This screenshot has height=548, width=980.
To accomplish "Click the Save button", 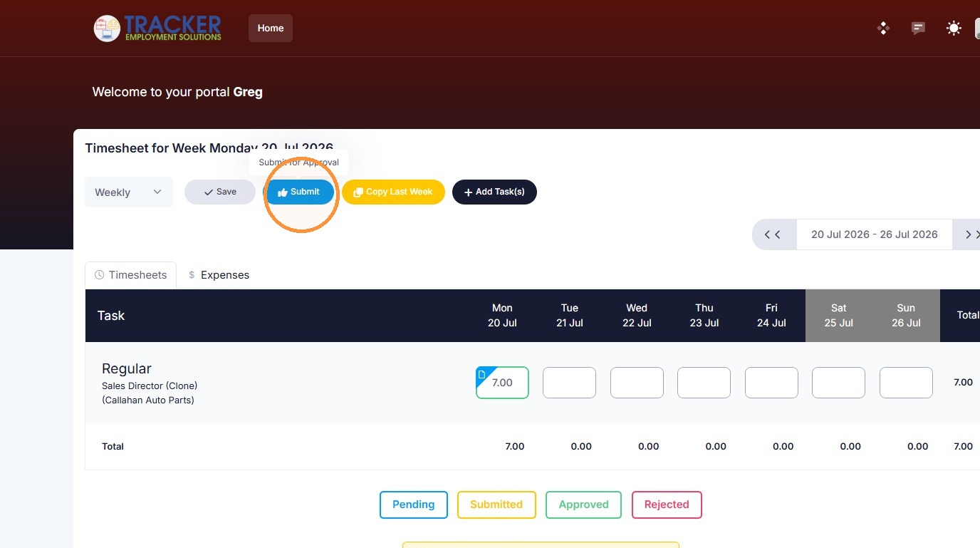I will tap(220, 192).
